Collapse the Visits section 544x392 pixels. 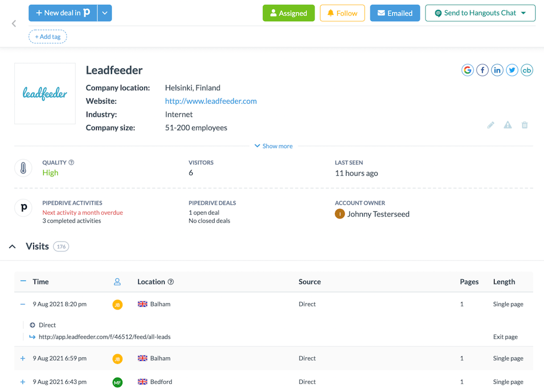12,247
